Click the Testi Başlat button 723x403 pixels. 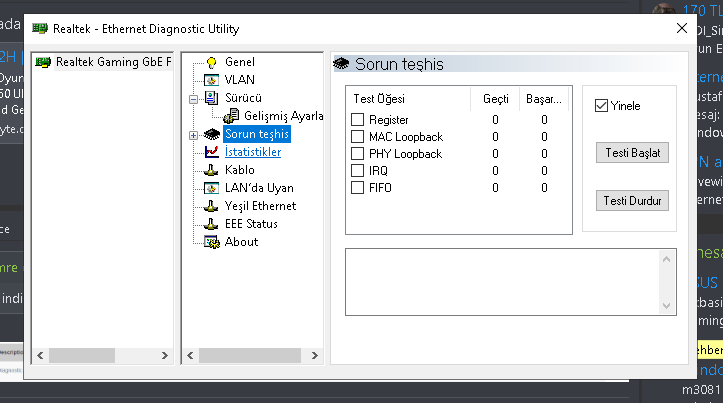[x=632, y=153]
